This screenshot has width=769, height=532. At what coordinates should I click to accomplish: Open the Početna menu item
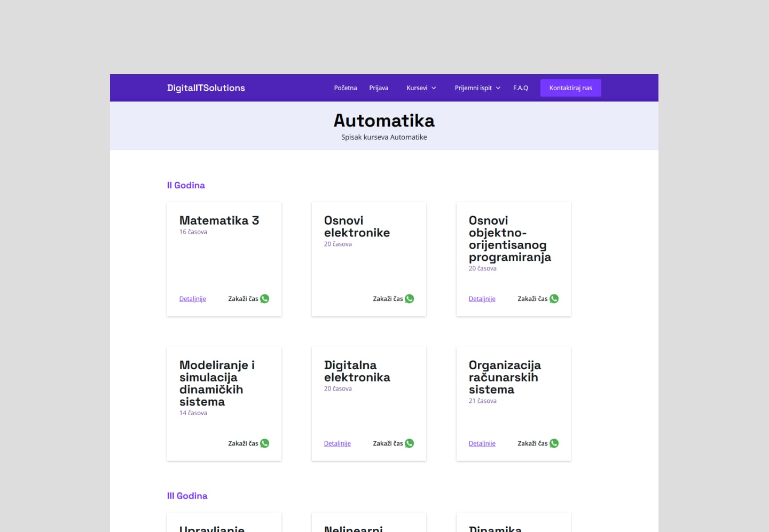click(346, 88)
